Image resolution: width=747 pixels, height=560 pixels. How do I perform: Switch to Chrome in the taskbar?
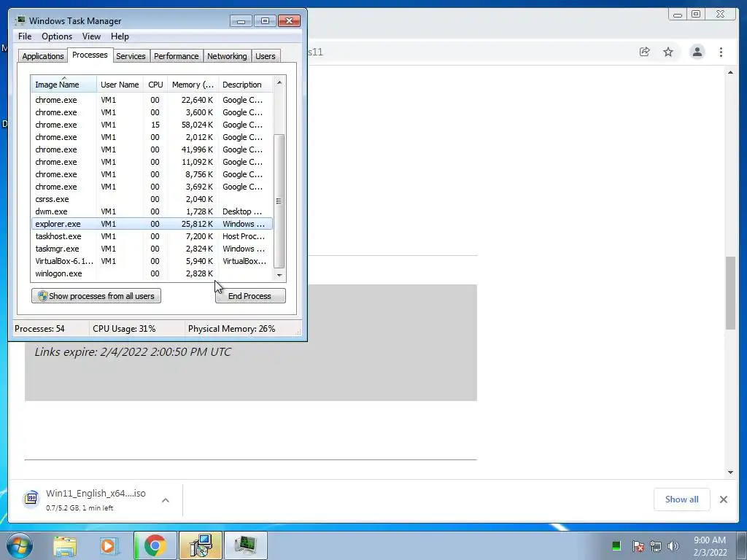[155, 545]
